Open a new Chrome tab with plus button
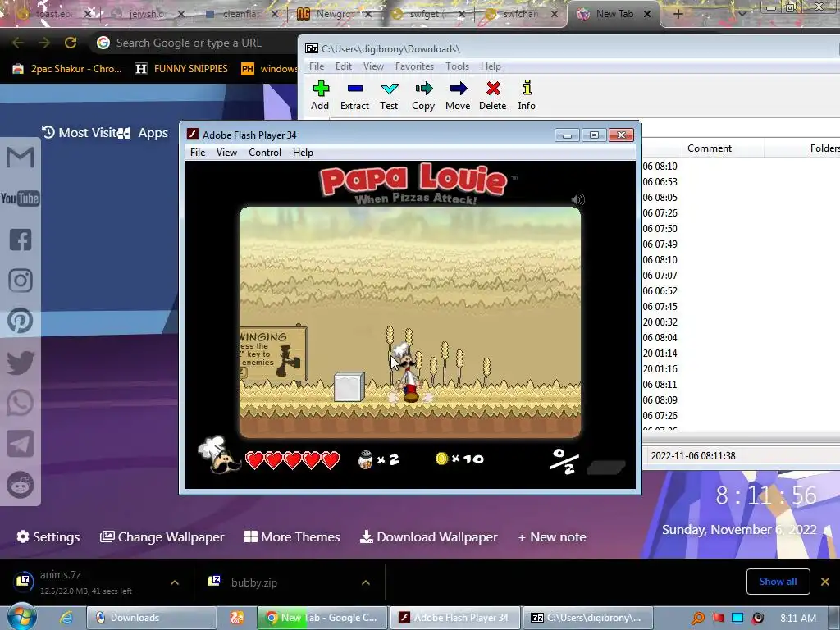This screenshot has height=630, width=840. point(678,14)
